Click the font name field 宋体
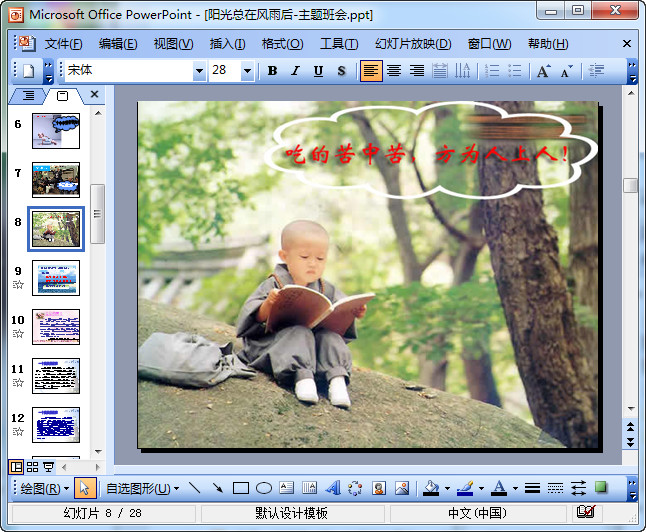 coord(129,71)
